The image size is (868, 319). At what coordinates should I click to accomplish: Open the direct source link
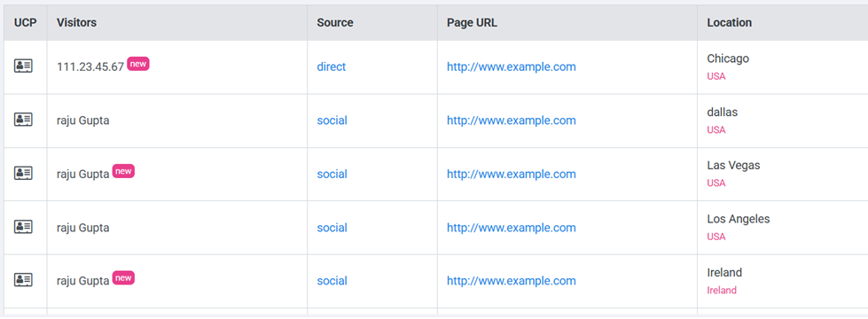point(331,66)
